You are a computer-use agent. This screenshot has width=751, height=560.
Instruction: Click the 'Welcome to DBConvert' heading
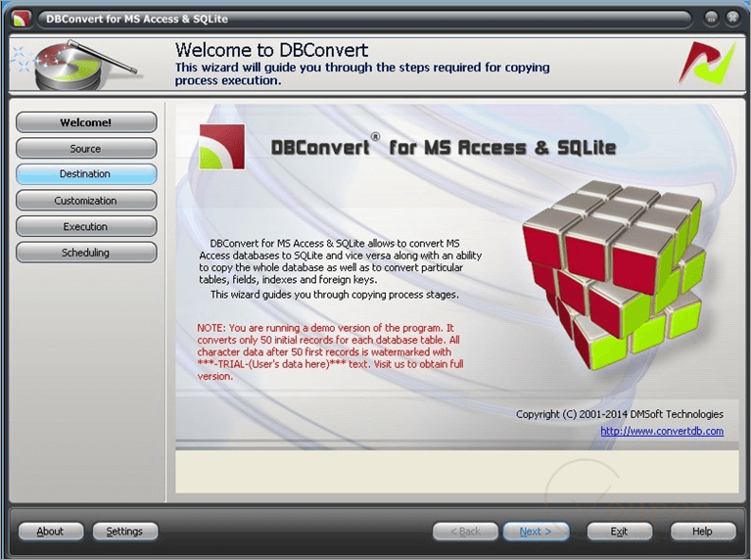pyautogui.click(x=271, y=50)
